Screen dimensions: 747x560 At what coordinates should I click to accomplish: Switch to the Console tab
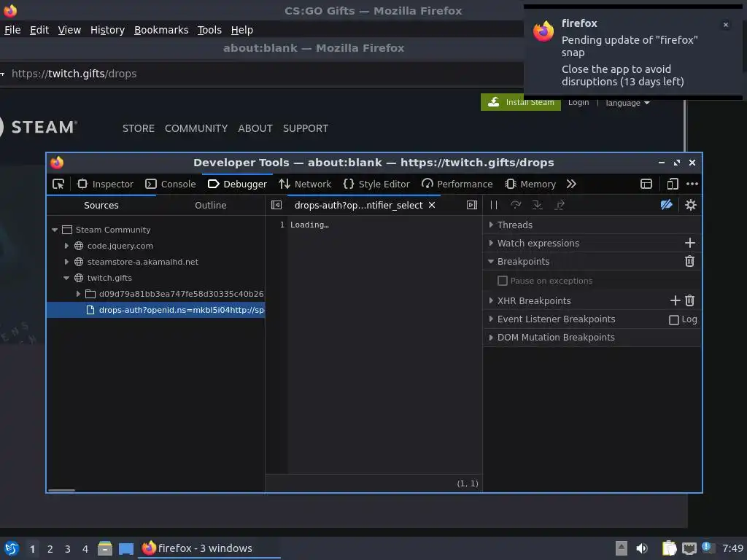tap(171, 184)
